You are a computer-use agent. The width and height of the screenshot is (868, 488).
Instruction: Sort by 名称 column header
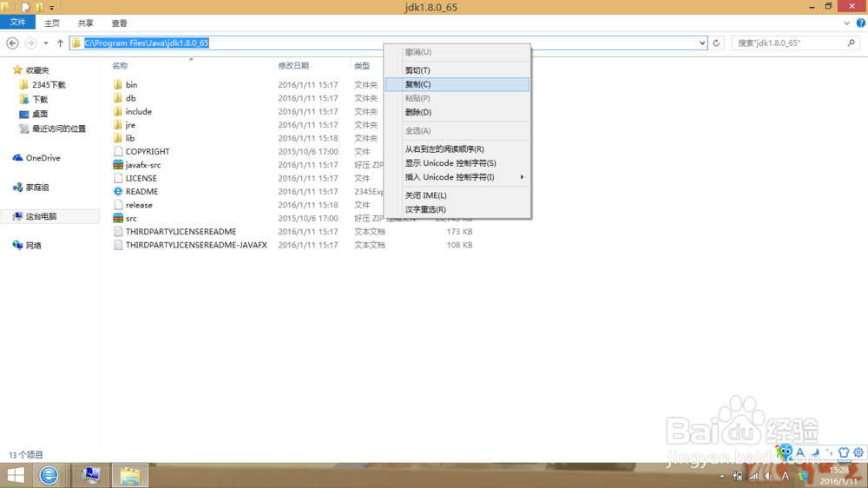coord(120,66)
